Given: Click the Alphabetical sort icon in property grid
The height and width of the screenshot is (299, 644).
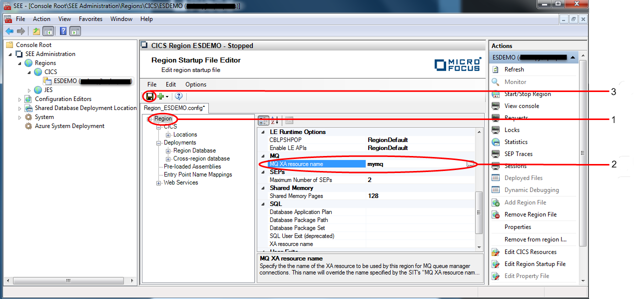Looking at the screenshot, I should (x=275, y=120).
